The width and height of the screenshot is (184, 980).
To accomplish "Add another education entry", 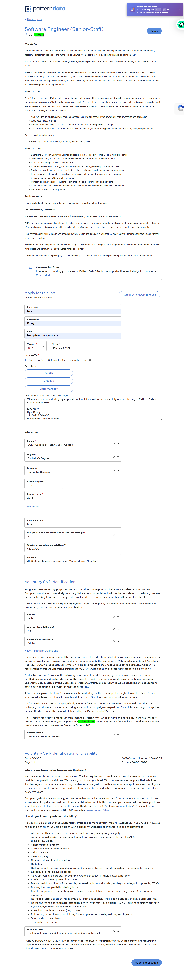I will point(32,507).
